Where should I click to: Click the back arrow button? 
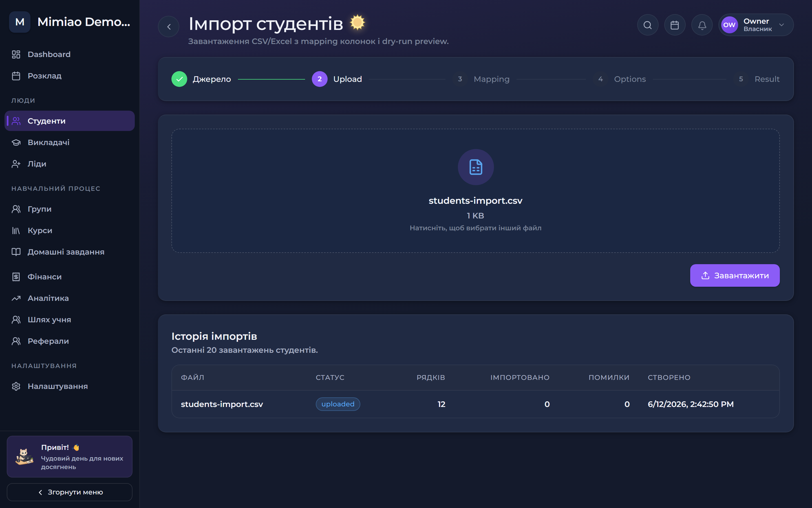[x=169, y=27]
